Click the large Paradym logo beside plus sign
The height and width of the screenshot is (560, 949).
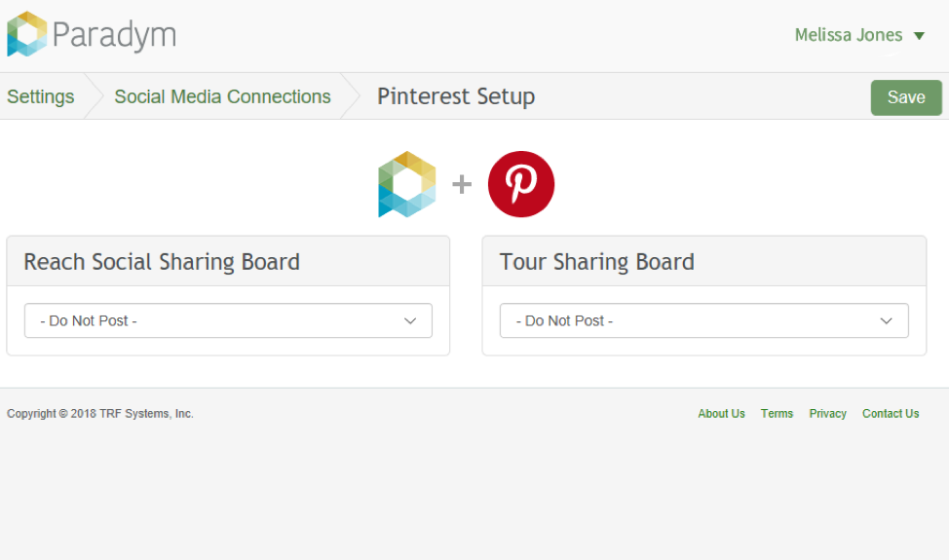point(406,184)
